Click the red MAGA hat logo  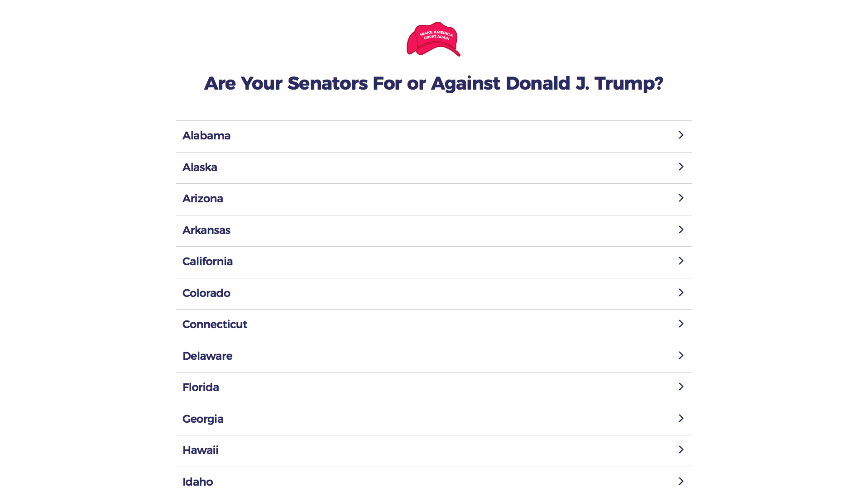coord(433,39)
